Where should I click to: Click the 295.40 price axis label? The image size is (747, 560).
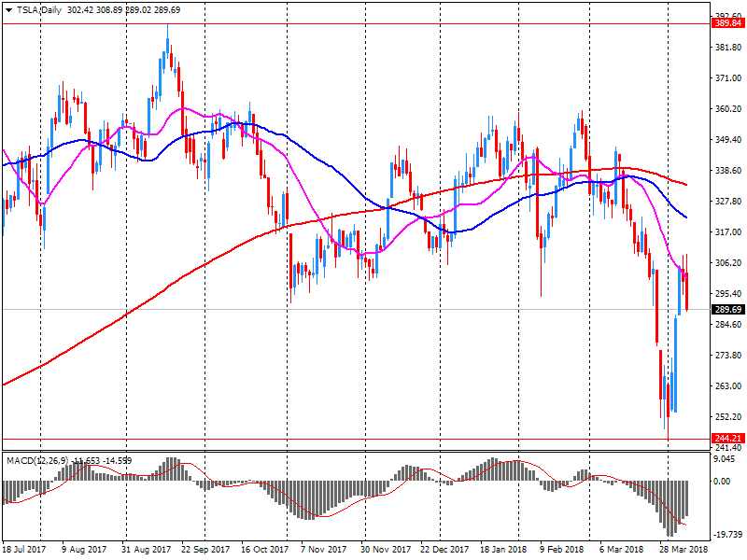(x=728, y=294)
